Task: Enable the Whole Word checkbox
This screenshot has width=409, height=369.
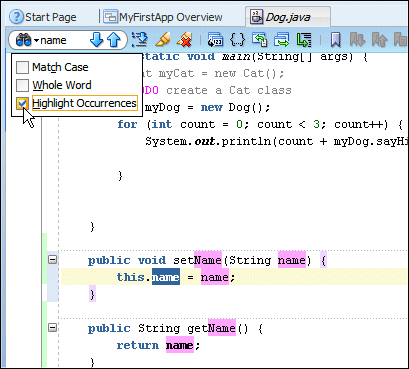Action: (x=22, y=85)
